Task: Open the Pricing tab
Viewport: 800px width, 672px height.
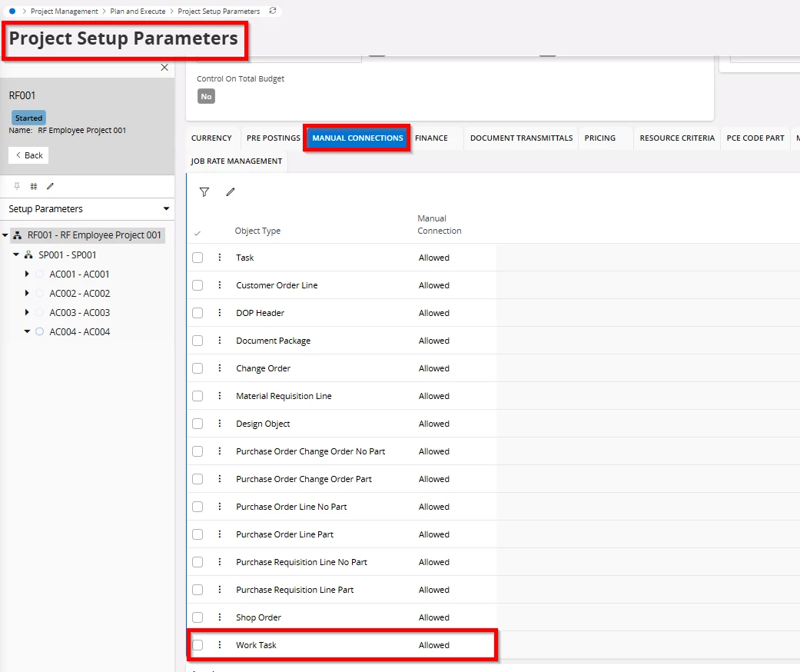Action: [x=600, y=138]
